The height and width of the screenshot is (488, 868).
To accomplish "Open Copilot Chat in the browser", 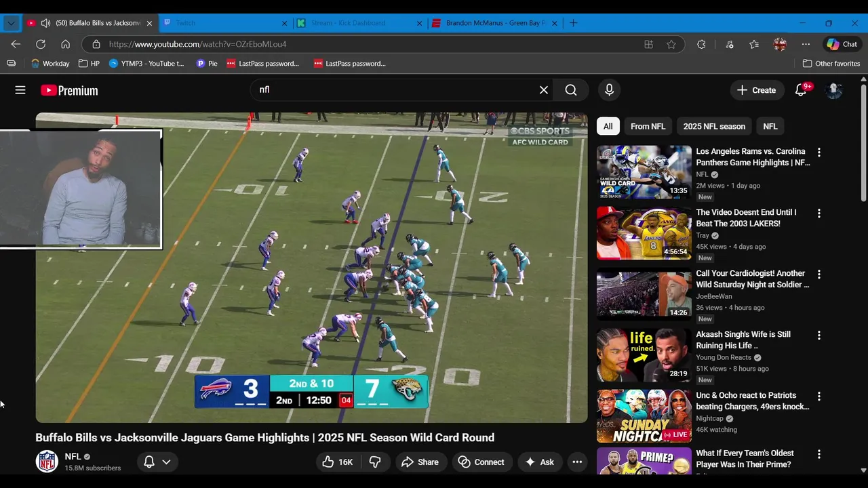I will click(842, 44).
